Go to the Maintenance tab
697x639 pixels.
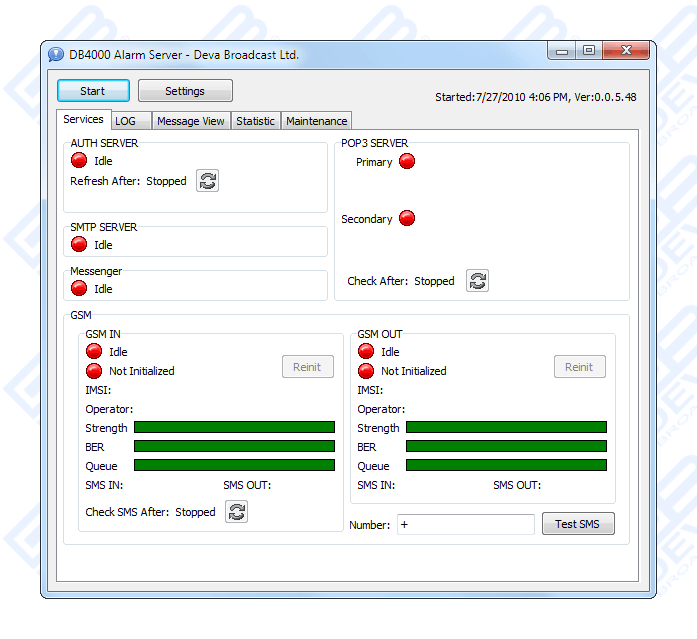click(x=316, y=121)
